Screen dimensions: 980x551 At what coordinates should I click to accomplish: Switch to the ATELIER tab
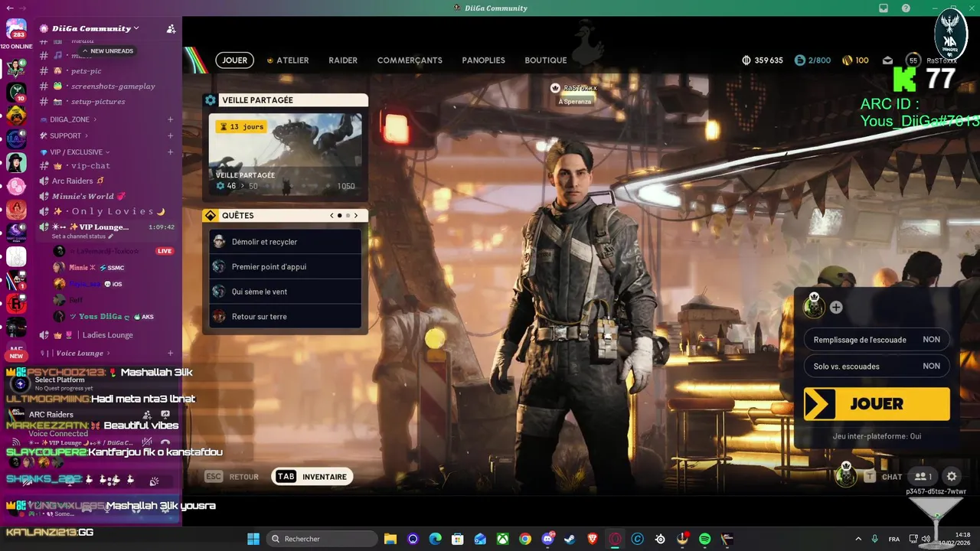coord(287,60)
